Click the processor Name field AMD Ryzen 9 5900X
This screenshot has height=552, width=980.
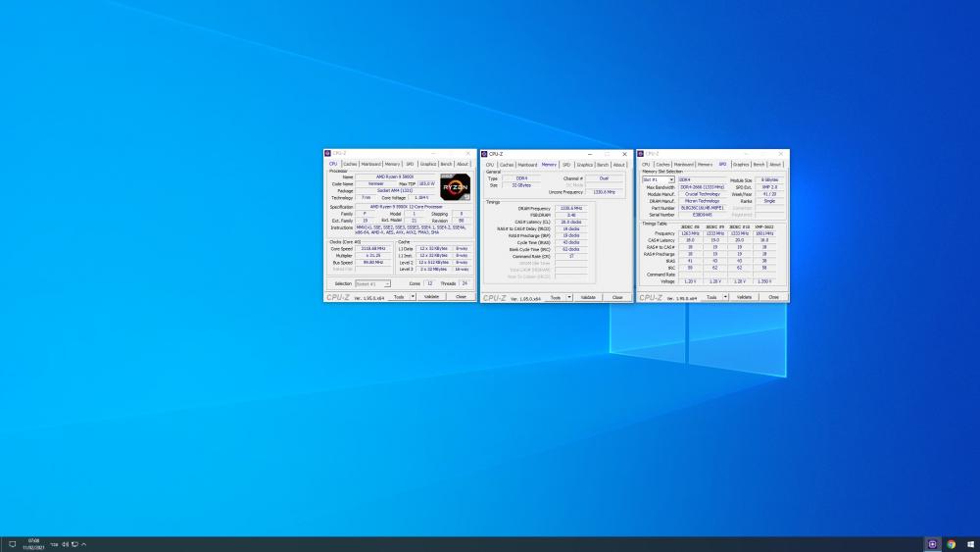(x=396, y=176)
